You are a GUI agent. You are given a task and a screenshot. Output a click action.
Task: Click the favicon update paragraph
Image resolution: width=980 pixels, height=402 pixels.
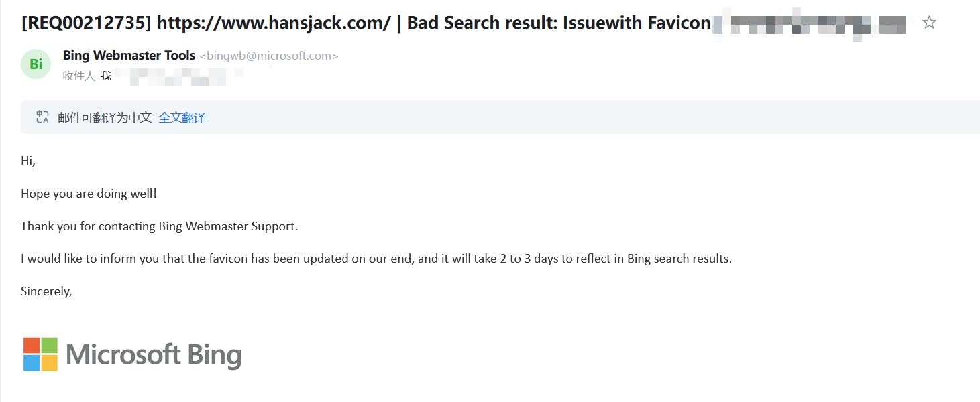coord(376,259)
